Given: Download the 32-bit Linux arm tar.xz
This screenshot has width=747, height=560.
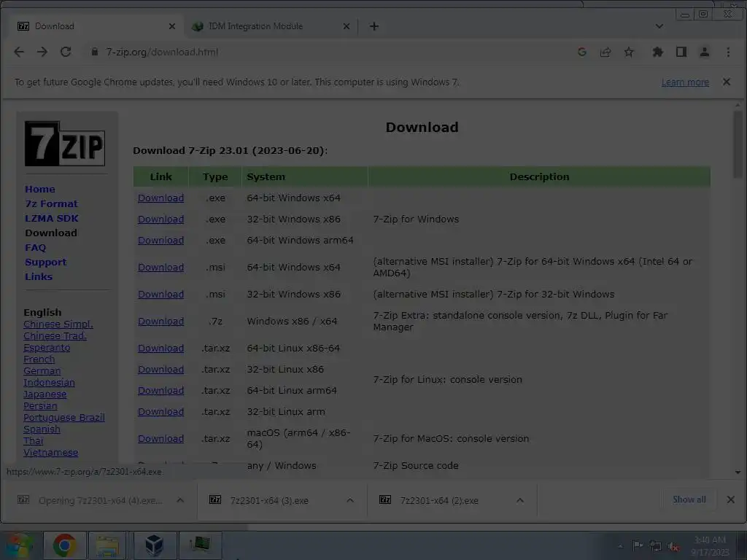Looking at the screenshot, I should click(161, 412).
